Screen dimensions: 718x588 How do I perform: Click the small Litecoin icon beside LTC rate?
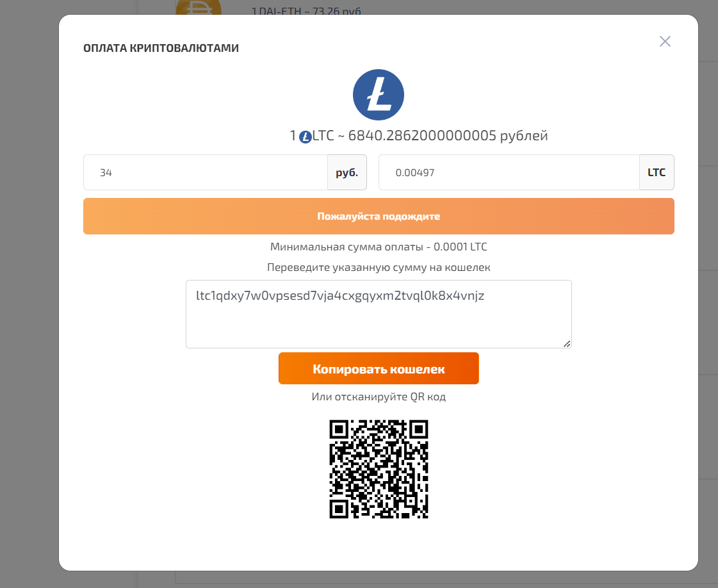coord(306,136)
